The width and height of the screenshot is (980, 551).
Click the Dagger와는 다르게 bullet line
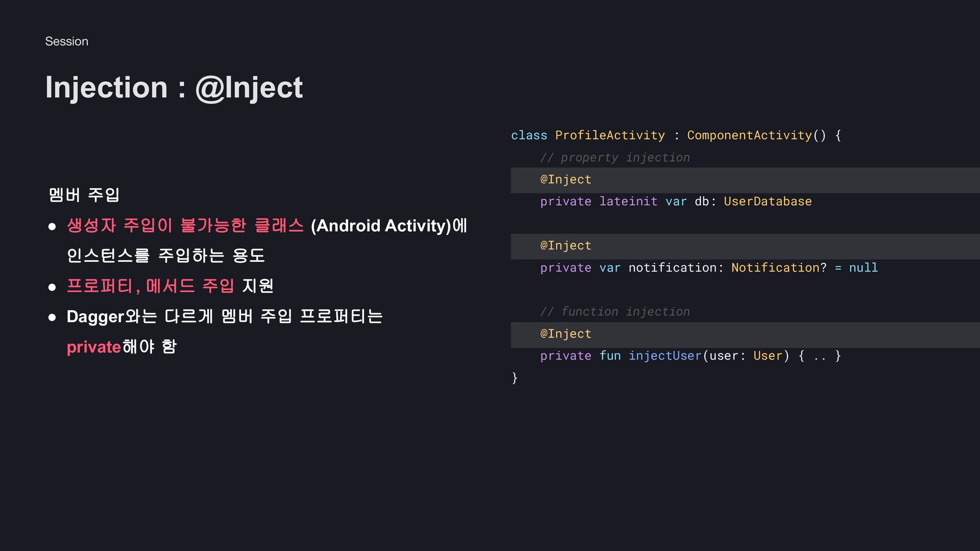225,316
